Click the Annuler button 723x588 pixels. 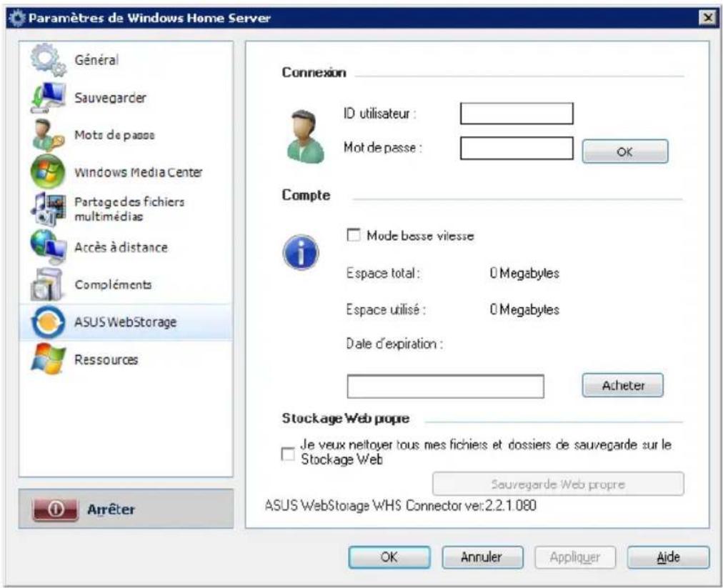point(482,557)
